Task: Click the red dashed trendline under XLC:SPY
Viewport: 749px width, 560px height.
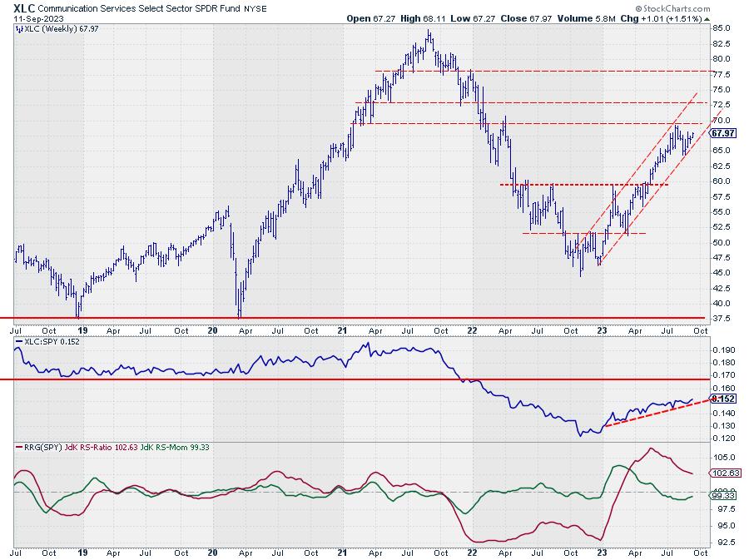Action: (657, 413)
